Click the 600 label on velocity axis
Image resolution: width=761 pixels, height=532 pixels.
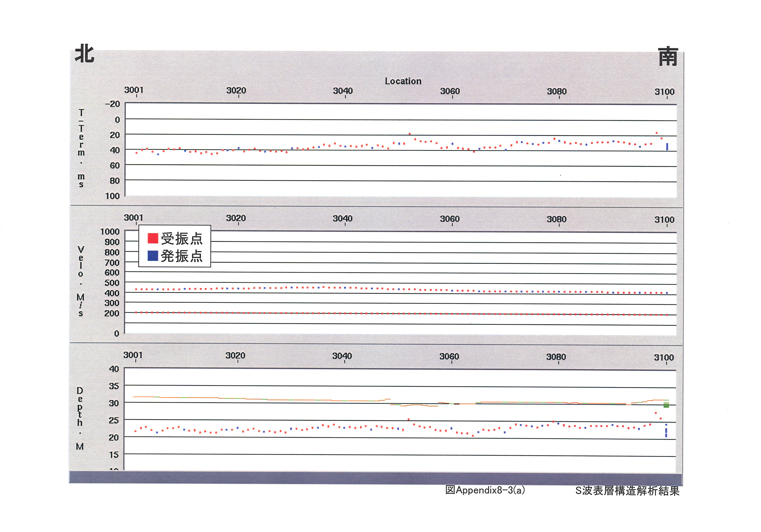pos(112,273)
